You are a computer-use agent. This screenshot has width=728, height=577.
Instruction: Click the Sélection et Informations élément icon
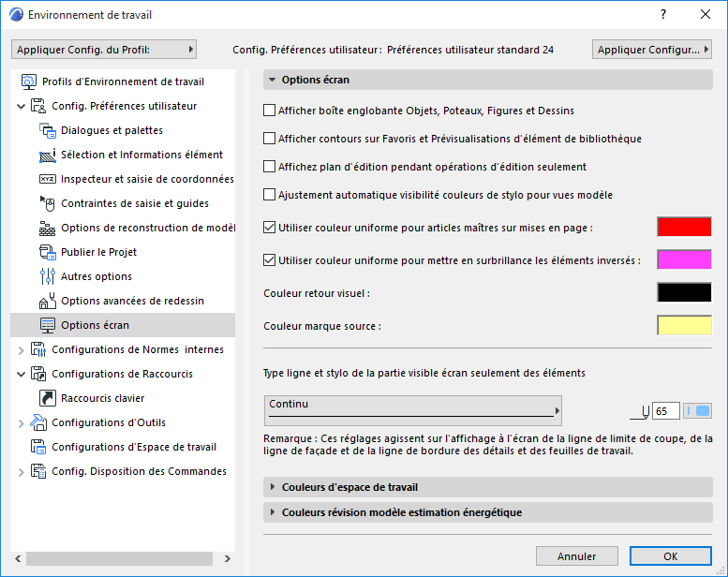tap(48, 155)
